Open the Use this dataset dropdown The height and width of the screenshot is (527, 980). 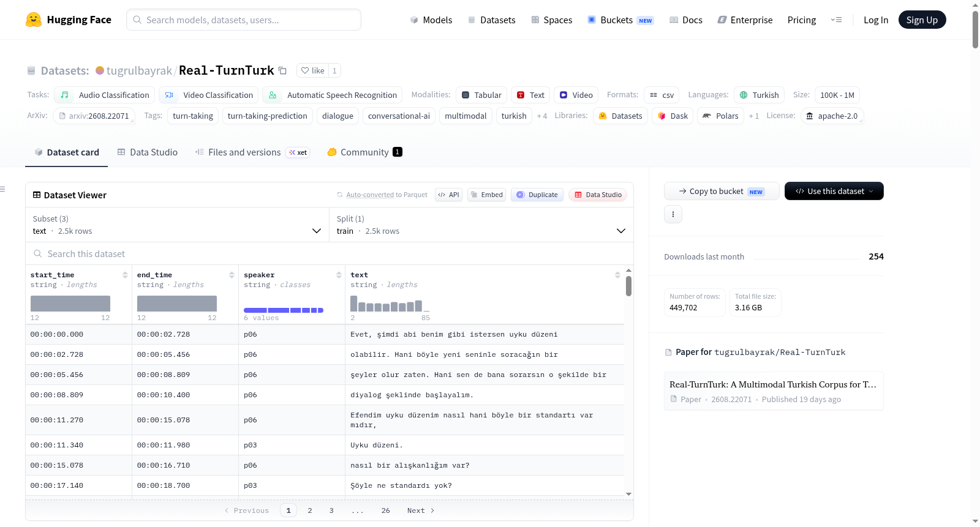(834, 191)
